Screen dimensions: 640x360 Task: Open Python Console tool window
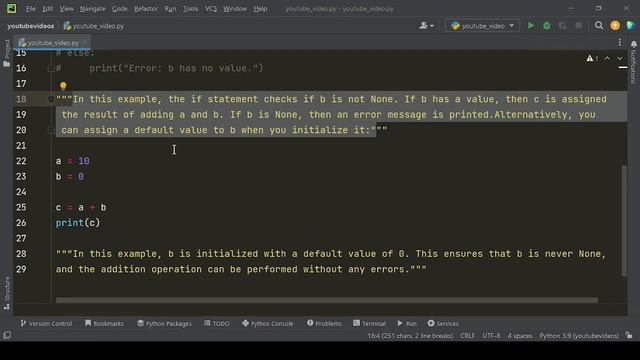coord(268,323)
